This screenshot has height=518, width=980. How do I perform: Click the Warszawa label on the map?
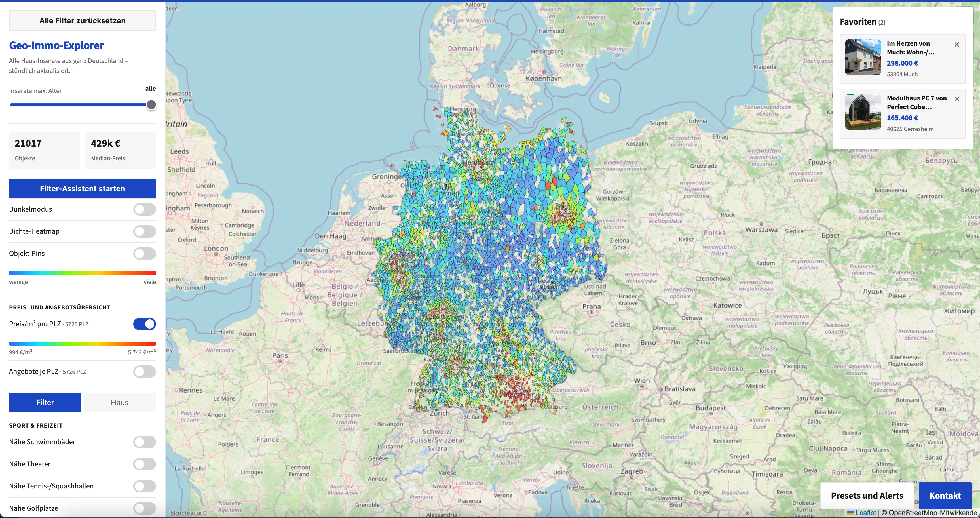pyautogui.click(x=761, y=230)
